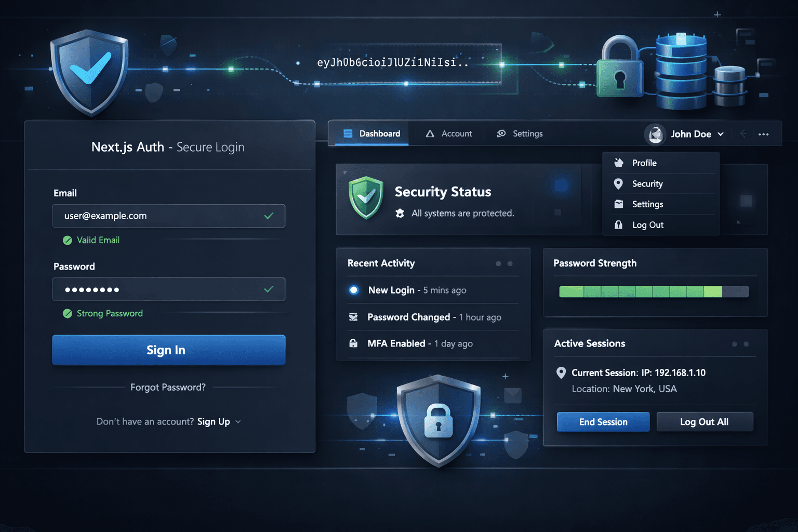The height and width of the screenshot is (532, 798).
Task: Click the Password Strength meter
Action: click(653, 291)
